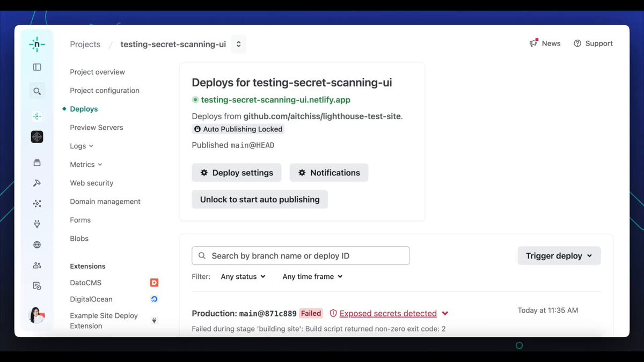Click the Today at 11:35 AM timestamp

point(548,311)
